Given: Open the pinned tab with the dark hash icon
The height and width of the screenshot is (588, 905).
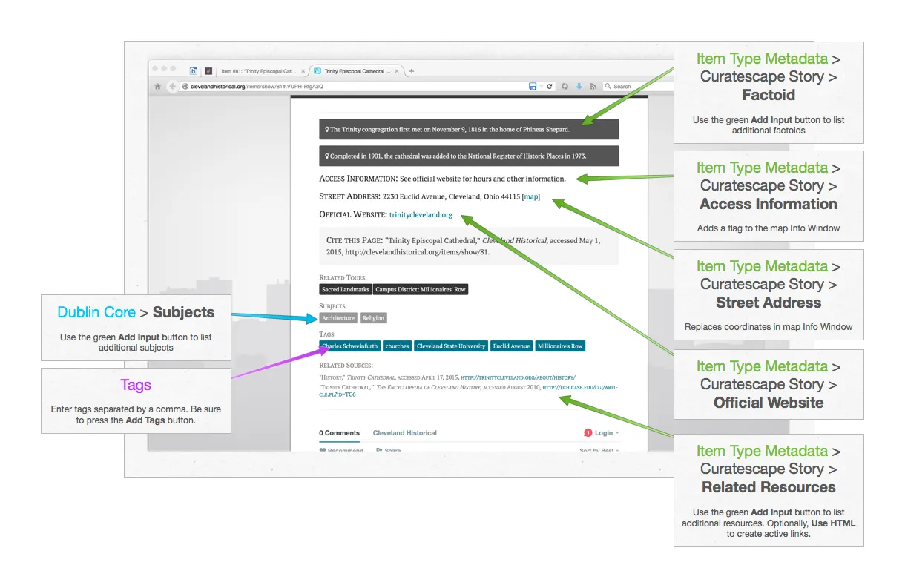Looking at the screenshot, I should coord(208,71).
